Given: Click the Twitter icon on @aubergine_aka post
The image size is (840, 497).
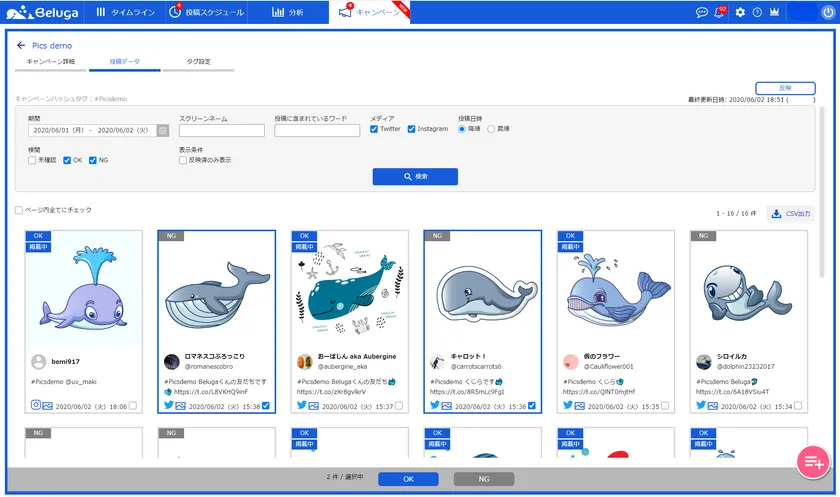Looking at the screenshot, I should (x=302, y=405).
